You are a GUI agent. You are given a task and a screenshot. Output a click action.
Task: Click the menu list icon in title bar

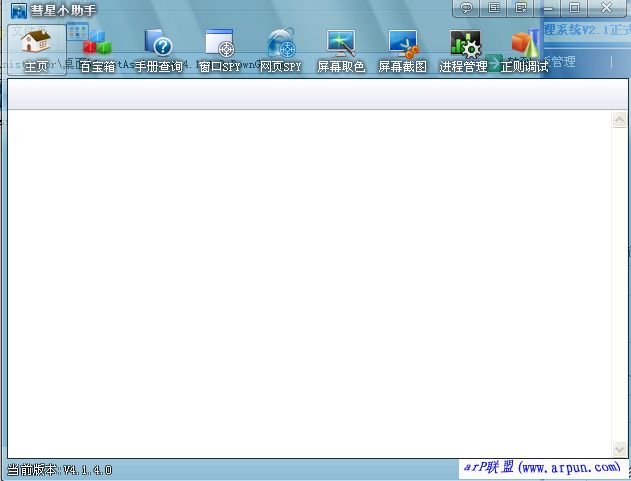(493, 8)
